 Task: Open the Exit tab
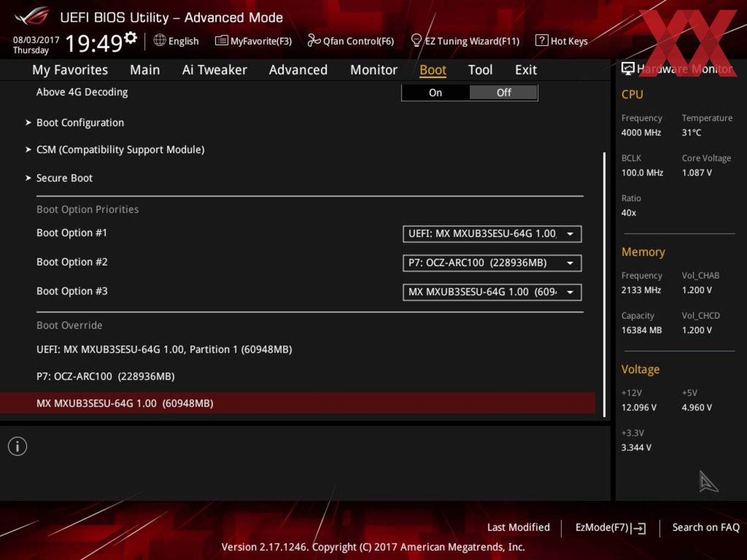[x=526, y=70]
